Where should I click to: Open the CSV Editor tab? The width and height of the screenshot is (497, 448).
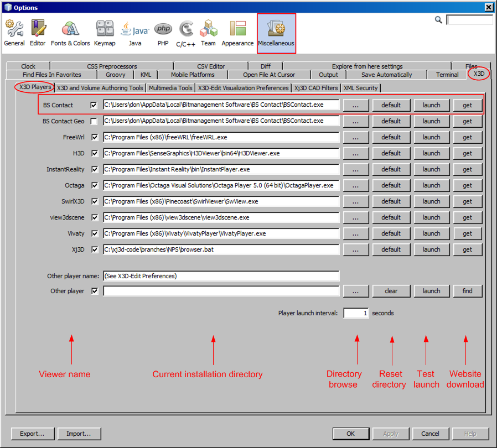pyautogui.click(x=211, y=66)
